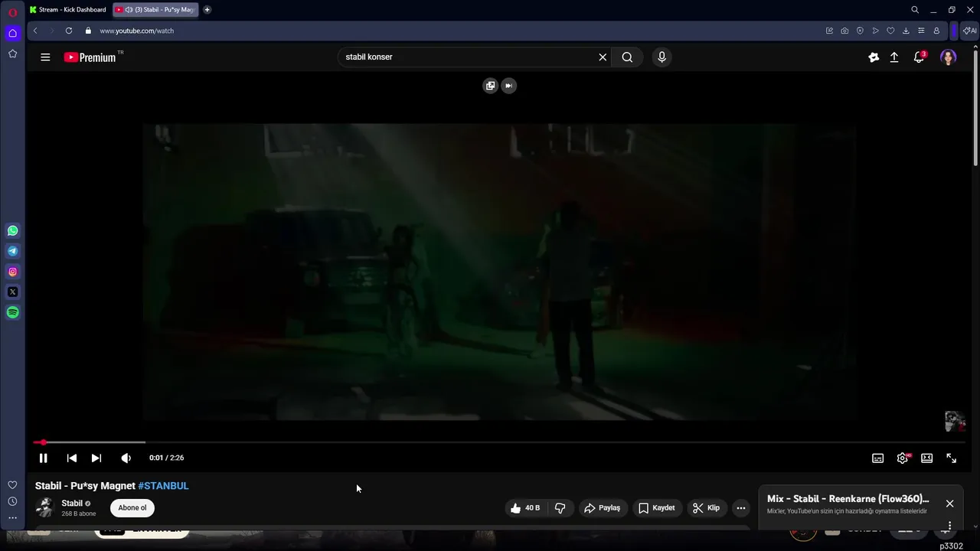Like the video (40 B)

(525, 507)
